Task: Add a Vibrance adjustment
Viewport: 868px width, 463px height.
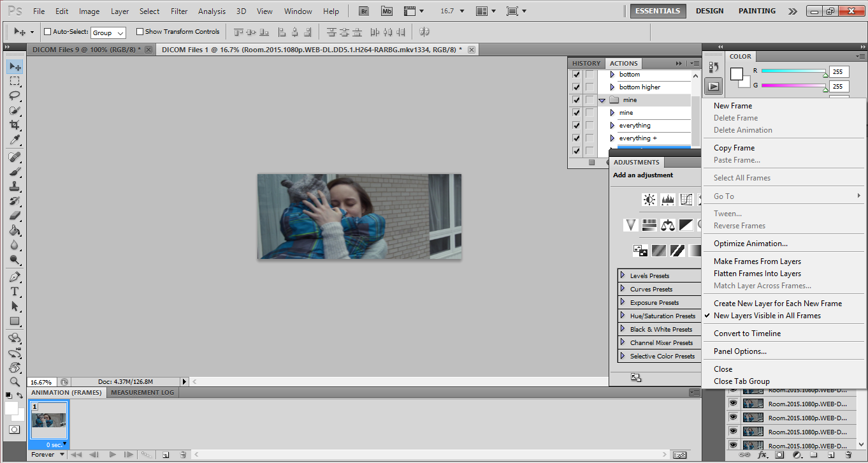Action: pyautogui.click(x=630, y=224)
